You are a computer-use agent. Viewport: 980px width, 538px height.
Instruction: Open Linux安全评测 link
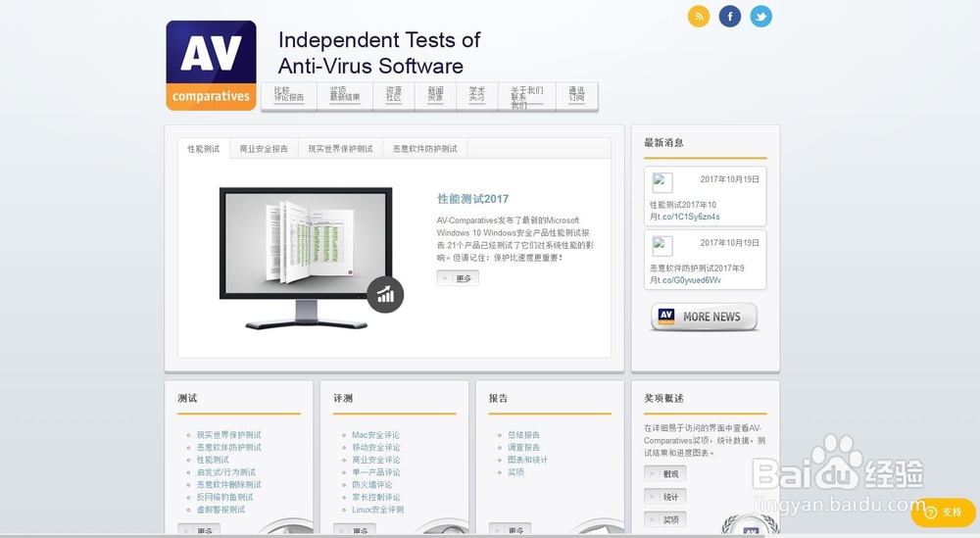[377, 510]
